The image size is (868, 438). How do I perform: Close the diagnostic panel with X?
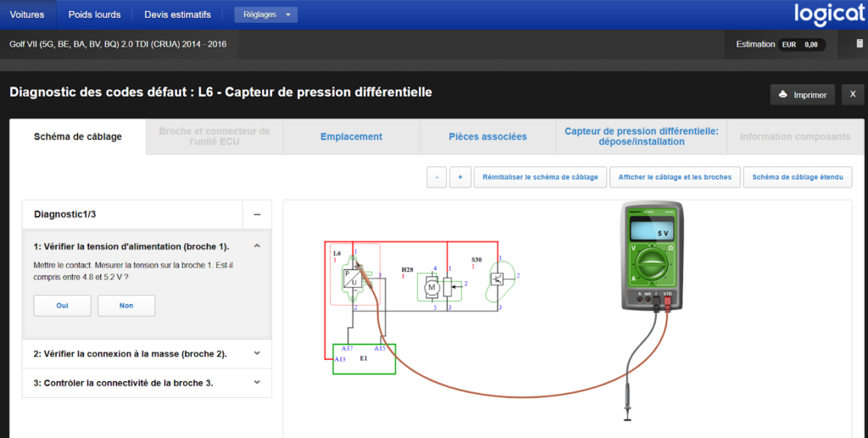click(x=853, y=95)
